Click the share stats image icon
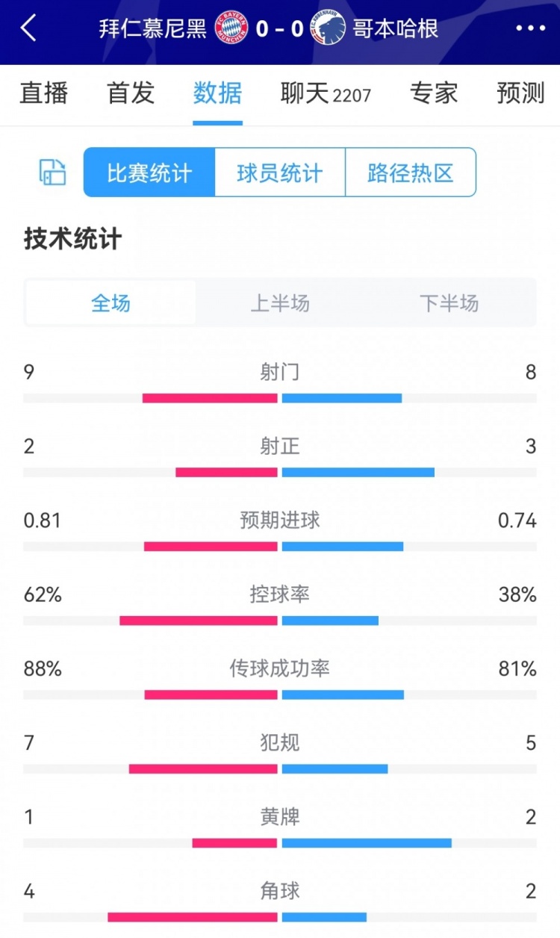560x938 pixels. click(50, 173)
